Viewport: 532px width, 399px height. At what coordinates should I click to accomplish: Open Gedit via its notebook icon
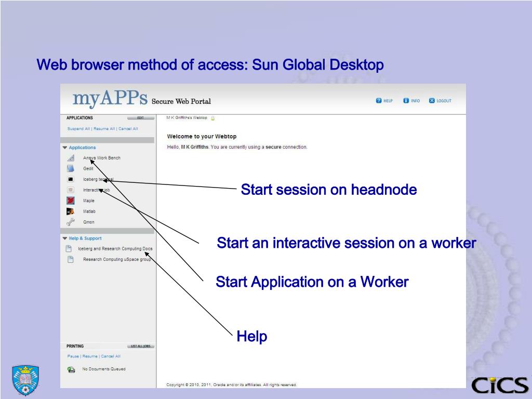coord(71,168)
